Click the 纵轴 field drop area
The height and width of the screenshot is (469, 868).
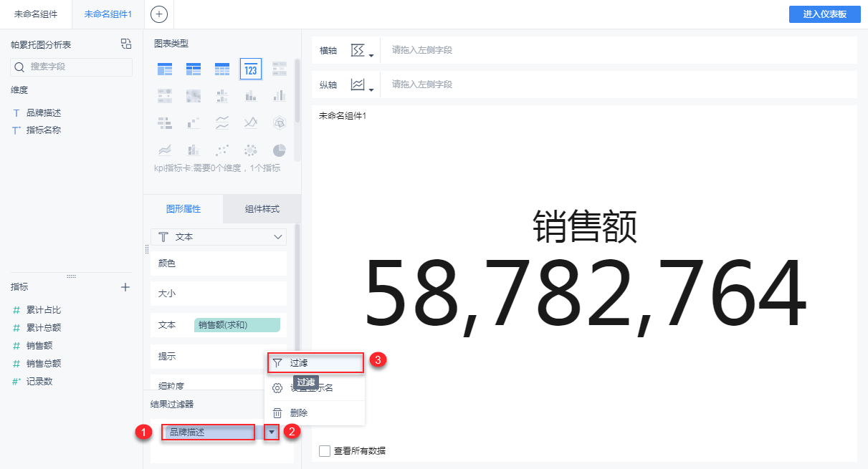click(x=618, y=85)
